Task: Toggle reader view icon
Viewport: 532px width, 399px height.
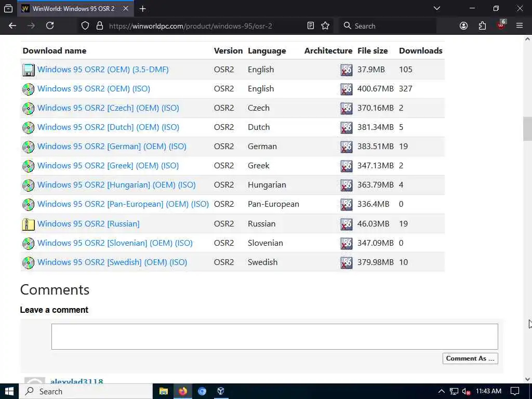Action: [311, 26]
